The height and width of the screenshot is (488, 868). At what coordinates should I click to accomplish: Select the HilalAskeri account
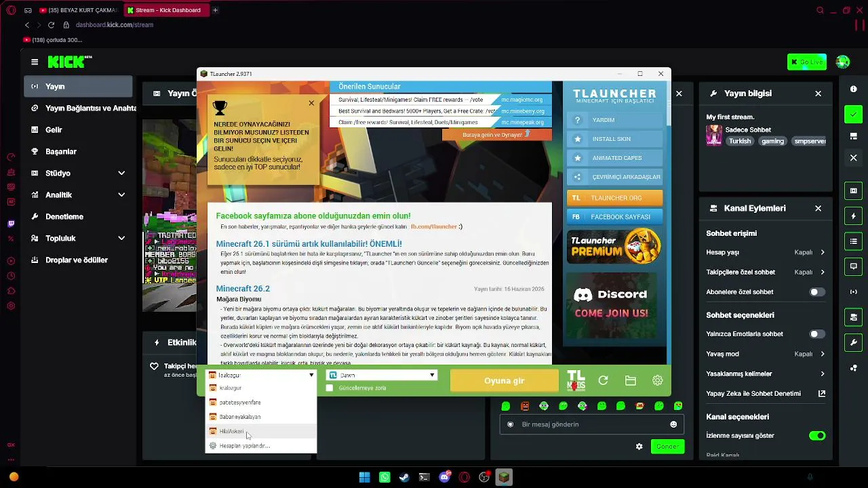click(x=261, y=431)
